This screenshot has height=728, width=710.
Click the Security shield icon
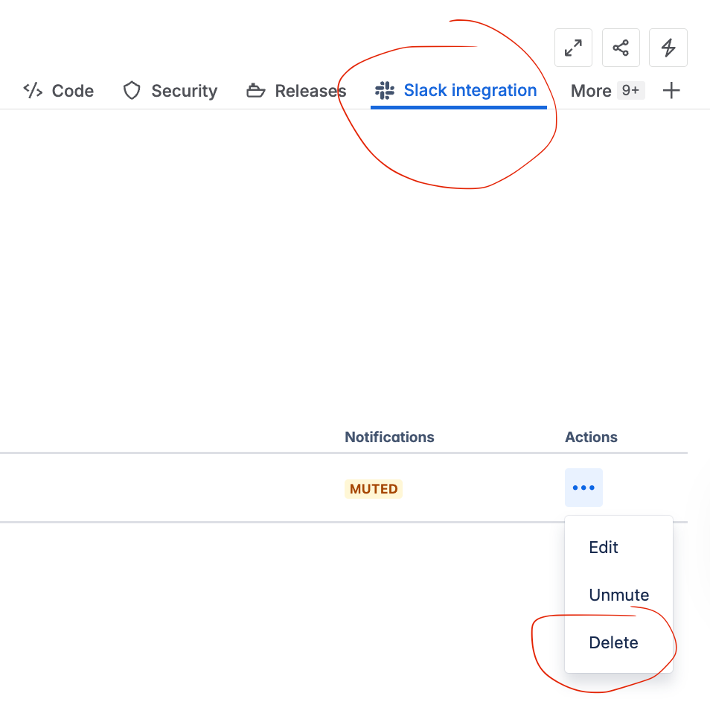131,90
